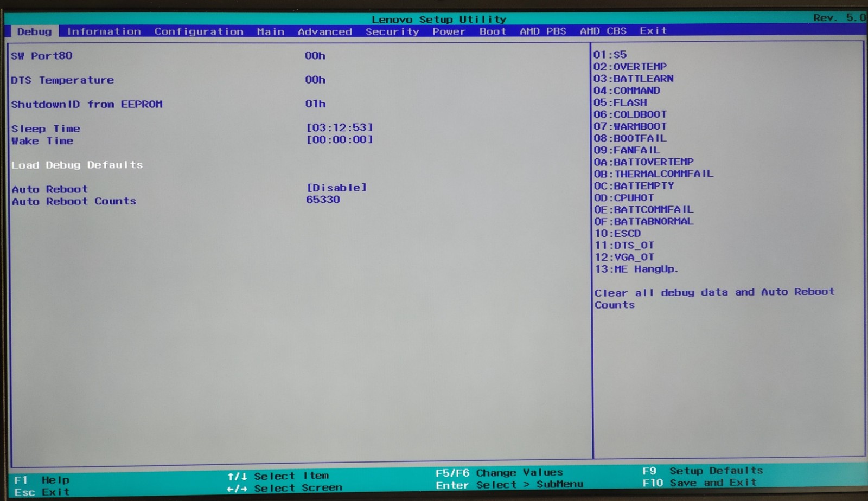Click the 03:BATTLEARN code entry

[x=633, y=79]
